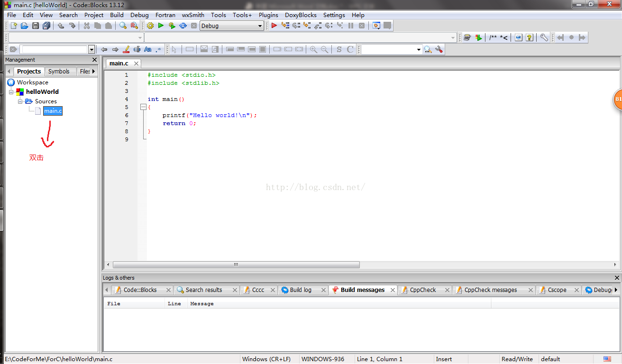Select the Workspace tree node
This screenshot has width=622, height=364.
[x=33, y=82]
